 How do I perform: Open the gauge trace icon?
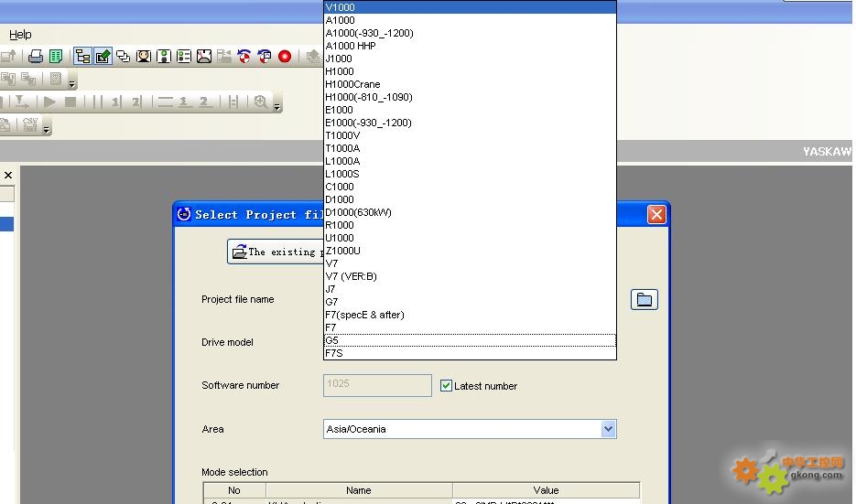pyautogui.click(x=204, y=56)
